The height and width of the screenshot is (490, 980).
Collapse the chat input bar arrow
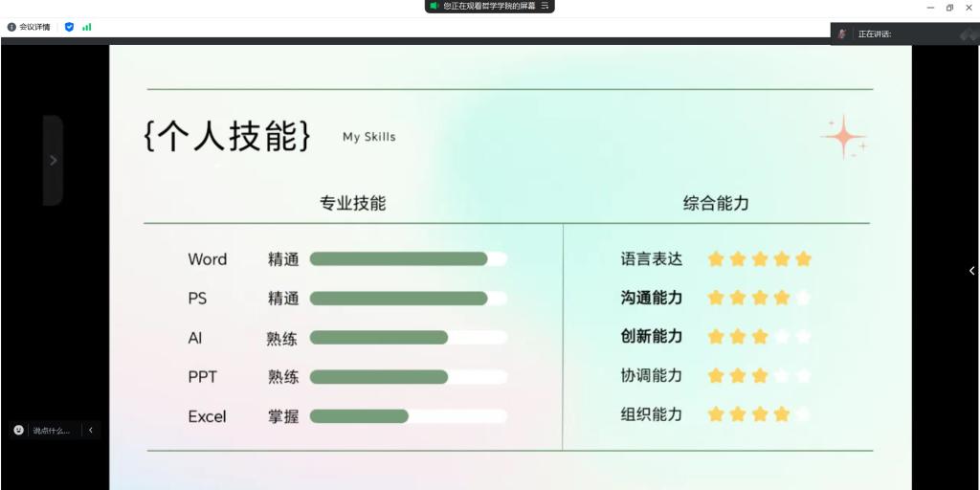tap(91, 431)
